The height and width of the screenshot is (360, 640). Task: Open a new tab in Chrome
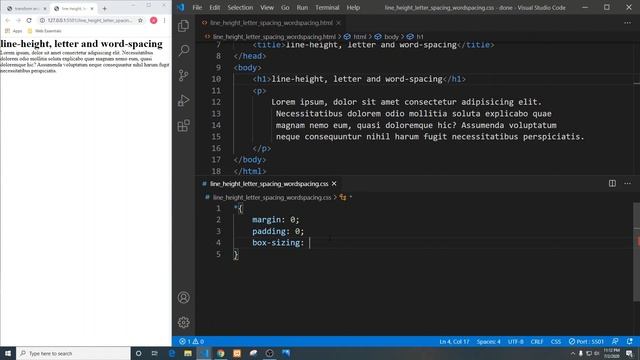pos(104,8)
